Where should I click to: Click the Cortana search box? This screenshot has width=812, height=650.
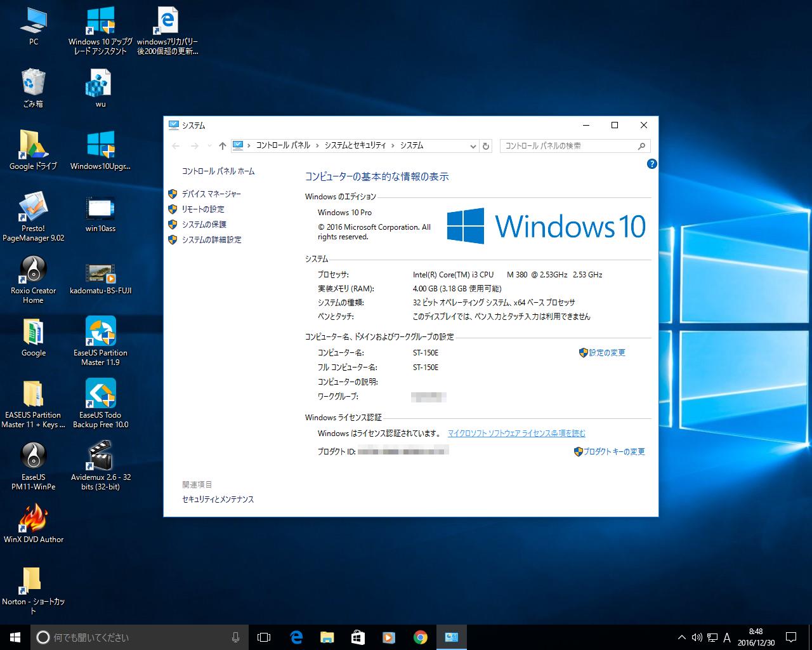pos(139,637)
